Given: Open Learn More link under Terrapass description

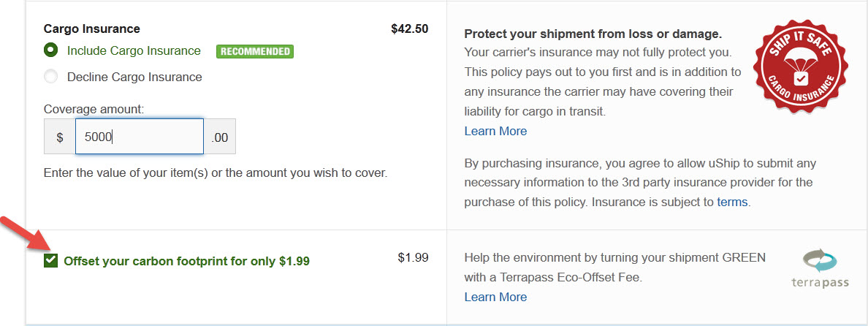Looking at the screenshot, I should (495, 297).
